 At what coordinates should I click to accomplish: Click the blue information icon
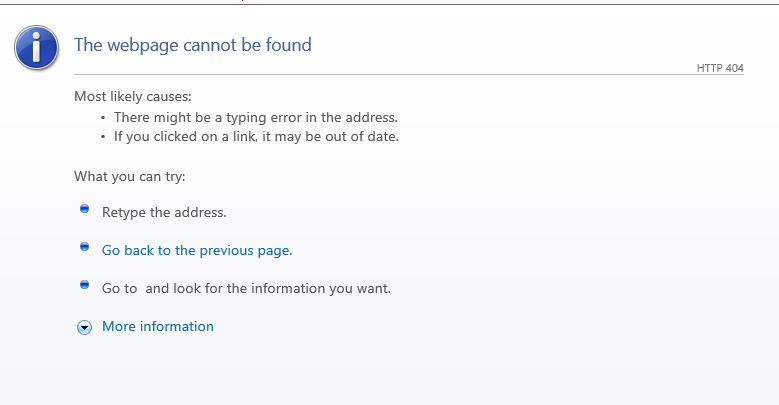37,47
